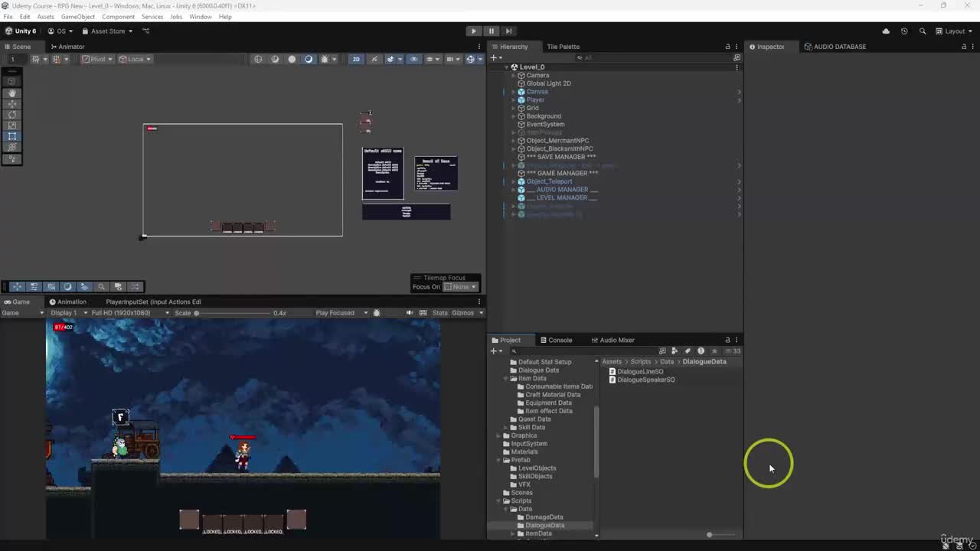Toggle scene visibility eye in Scene toolbar
The image size is (980, 551).
(414, 59)
